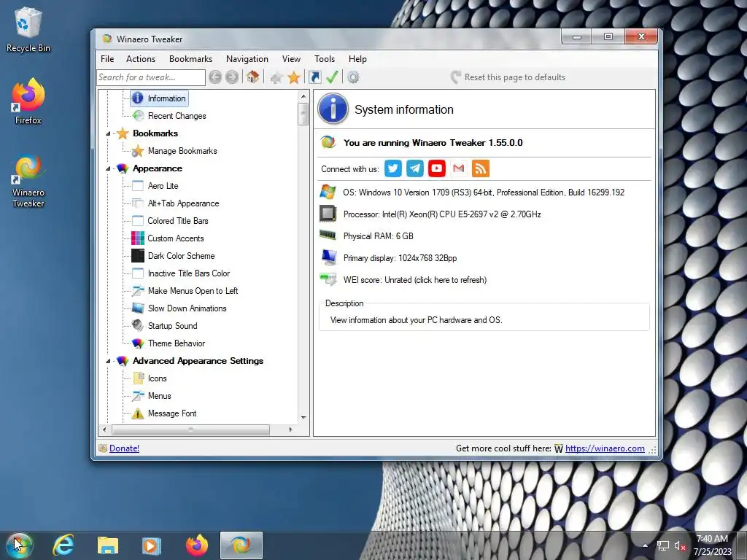Open the Actions menu
The height and width of the screenshot is (560, 747).
(141, 59)
